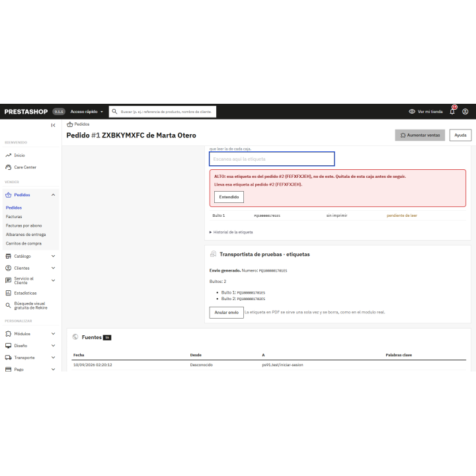Click the Módulos puzzle icon
The width and height of the screenshot is (476, 476).
tap(9, 334)
